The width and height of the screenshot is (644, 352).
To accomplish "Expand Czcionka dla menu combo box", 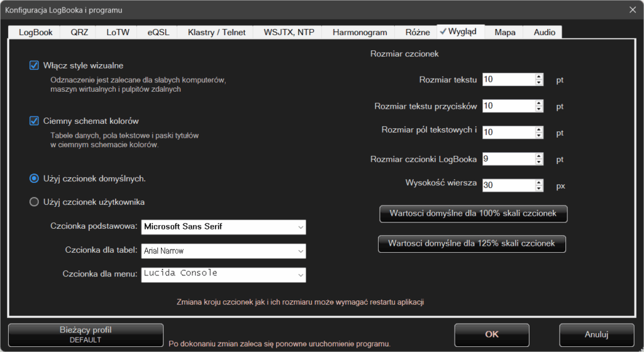I will pos(300,275).
